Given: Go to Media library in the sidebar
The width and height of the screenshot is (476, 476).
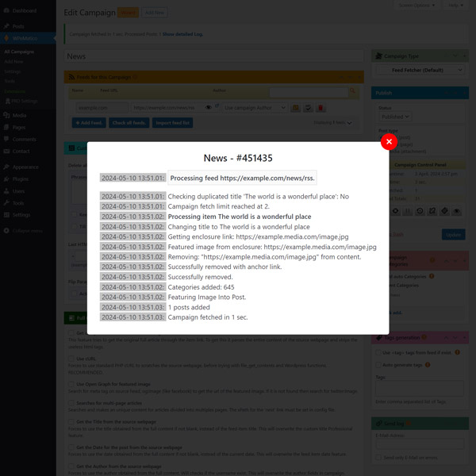Looking at the screenshot, I should pos(20,115).
